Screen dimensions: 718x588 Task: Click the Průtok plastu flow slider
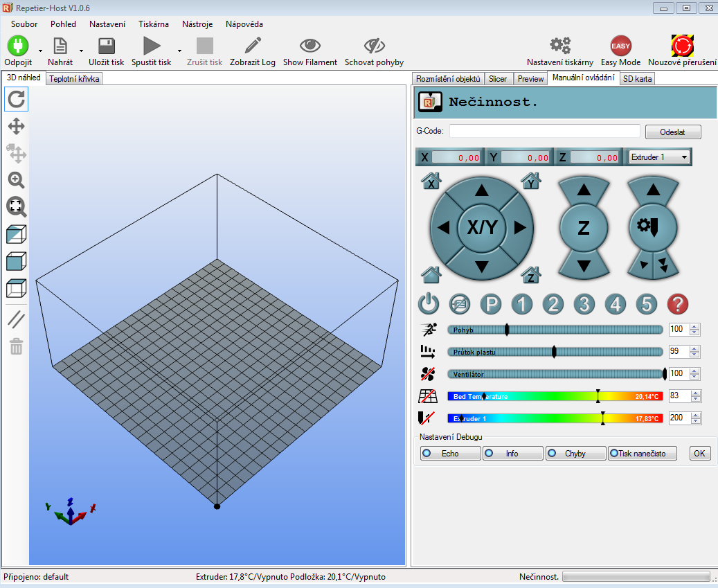coord(554,352)
